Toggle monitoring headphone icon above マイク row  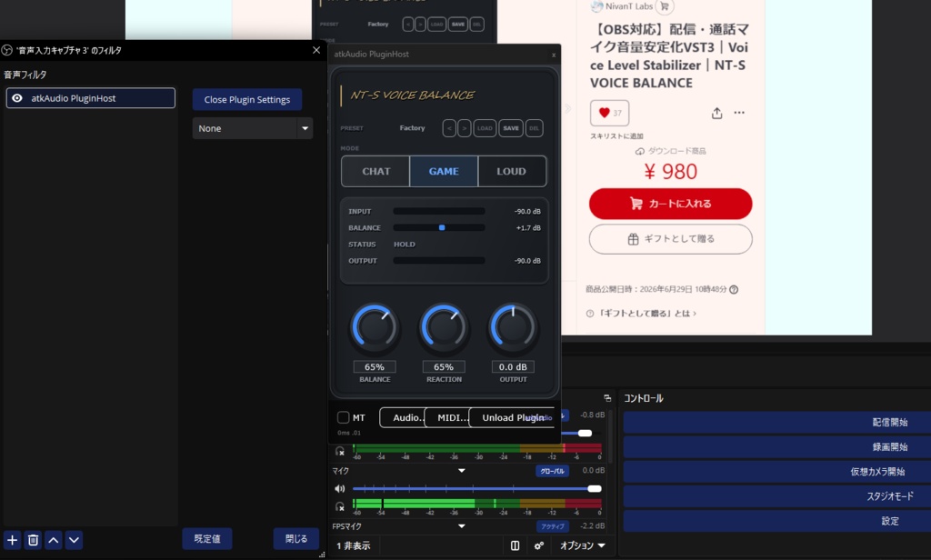(340, 451)
